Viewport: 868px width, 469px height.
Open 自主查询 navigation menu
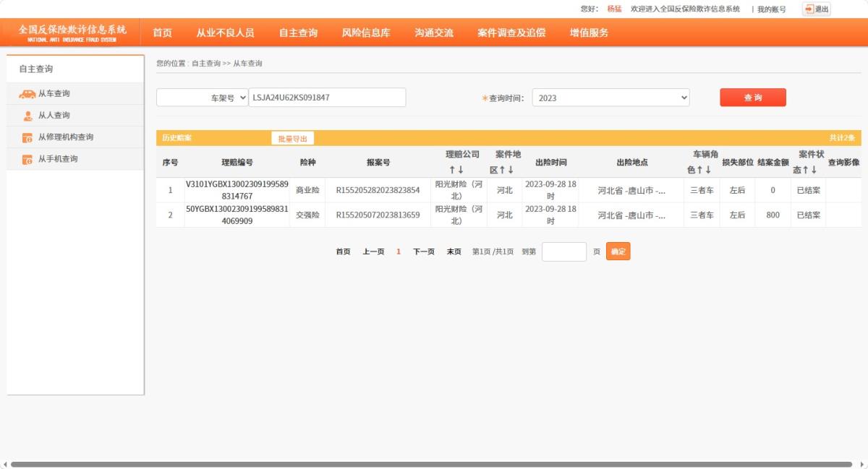coord(299,33)
